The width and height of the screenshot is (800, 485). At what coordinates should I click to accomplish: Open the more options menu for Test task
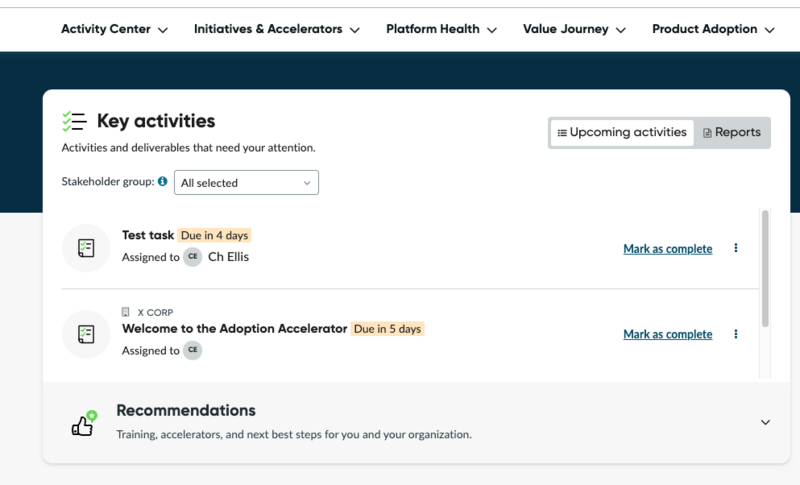(x=736, y=248)
